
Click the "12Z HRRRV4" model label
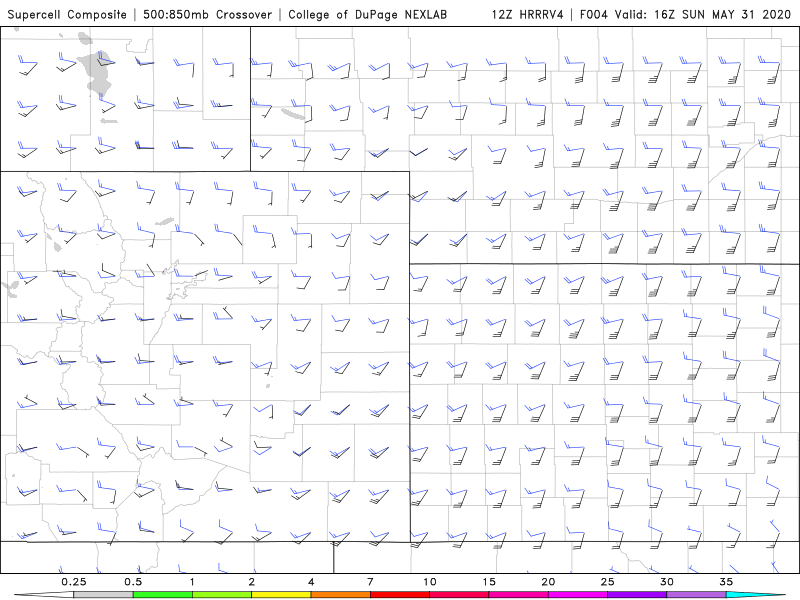tap(528, 14)
